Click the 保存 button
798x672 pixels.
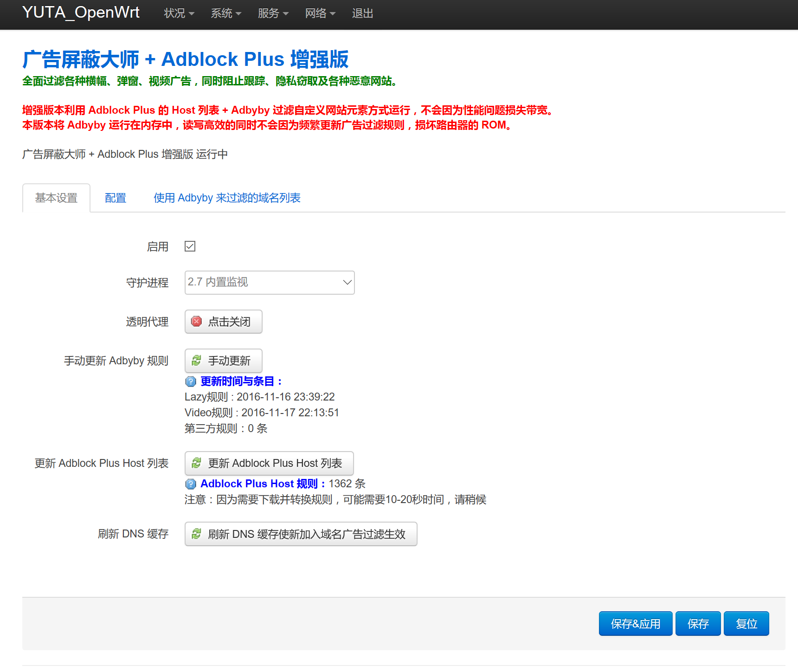(x=698, y=623)
